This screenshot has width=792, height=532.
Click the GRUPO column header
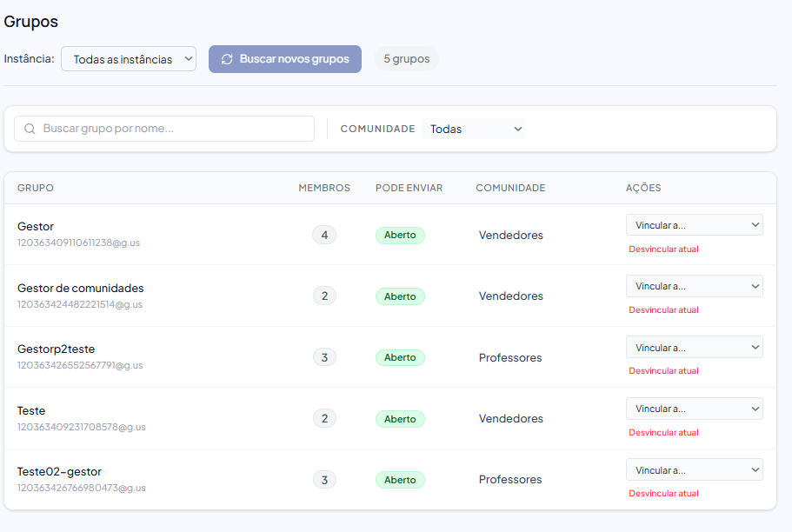(x=36, y=188)
